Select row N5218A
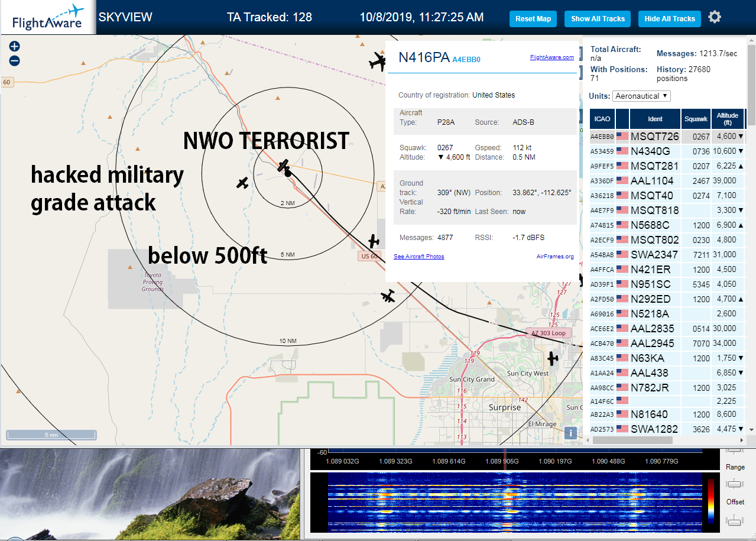This screenshot has width=756, height=541. (667, 314)
